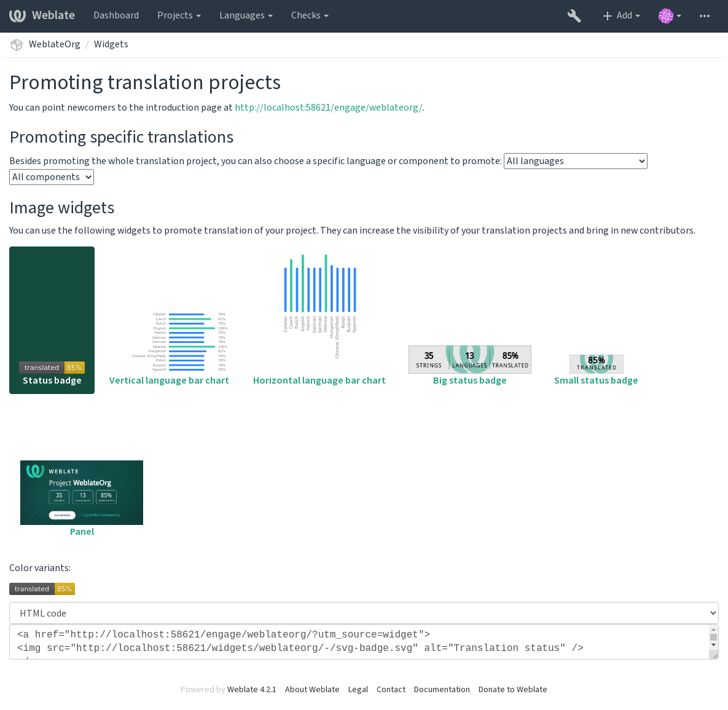This screenshot has height=710, width=728.
Task: Click the Weblate logo icon
Action: tap(18, 15)
